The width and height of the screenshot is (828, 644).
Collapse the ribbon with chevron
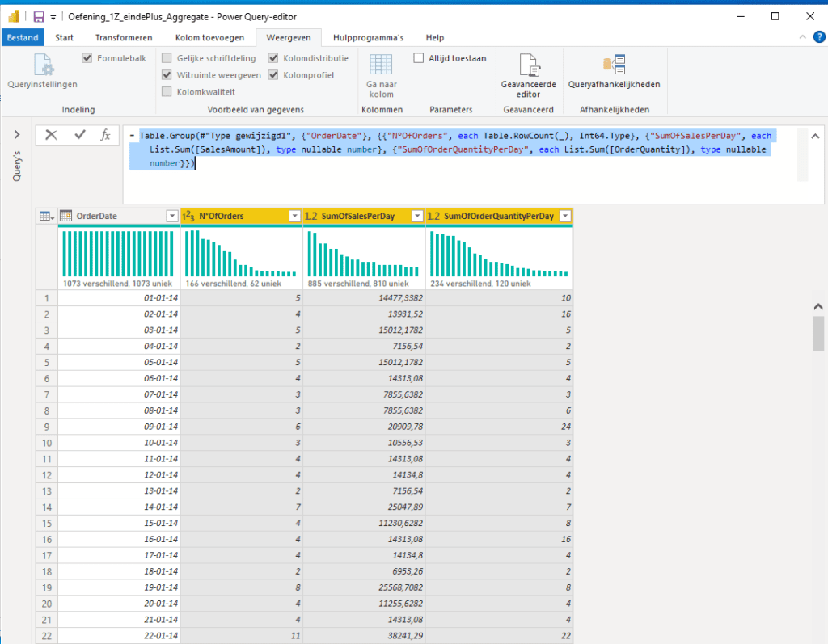tap(803, 37)
